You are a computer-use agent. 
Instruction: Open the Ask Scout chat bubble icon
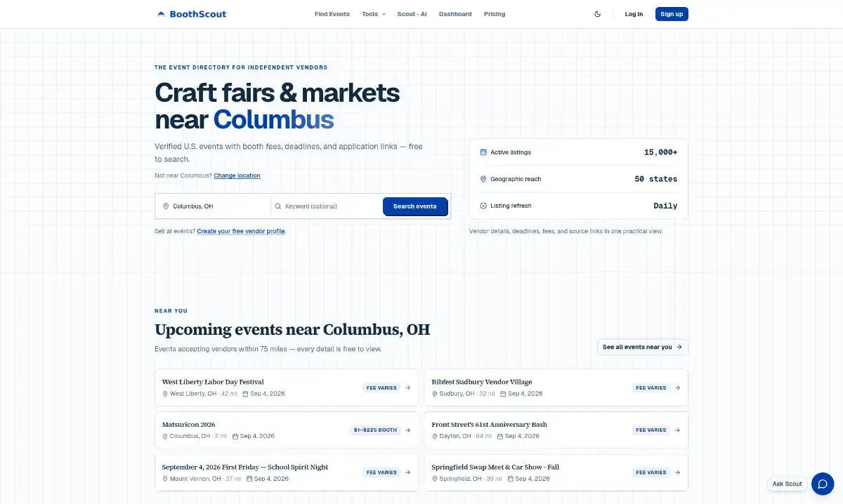822,484
